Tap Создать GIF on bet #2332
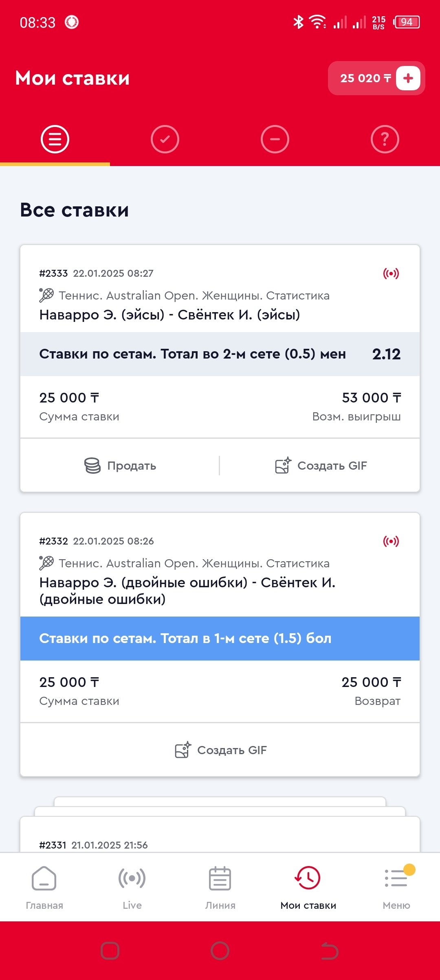This screenshot has width=440, height=980. click(x=220, y=750)
